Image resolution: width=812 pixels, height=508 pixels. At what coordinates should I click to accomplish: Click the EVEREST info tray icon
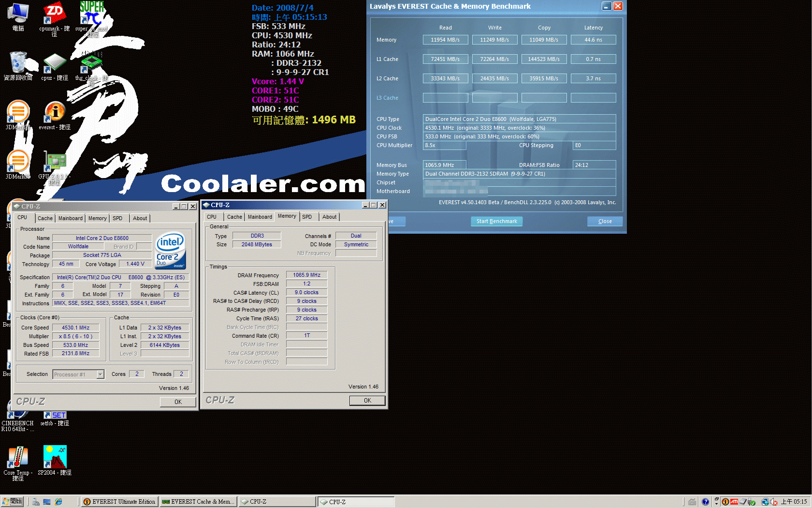click(725, 502)
